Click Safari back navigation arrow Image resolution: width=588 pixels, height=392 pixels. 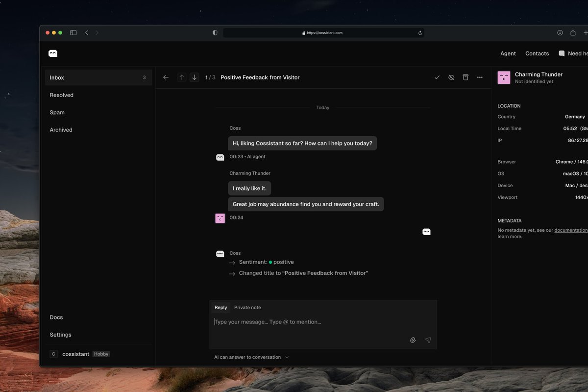coord(87,33)
